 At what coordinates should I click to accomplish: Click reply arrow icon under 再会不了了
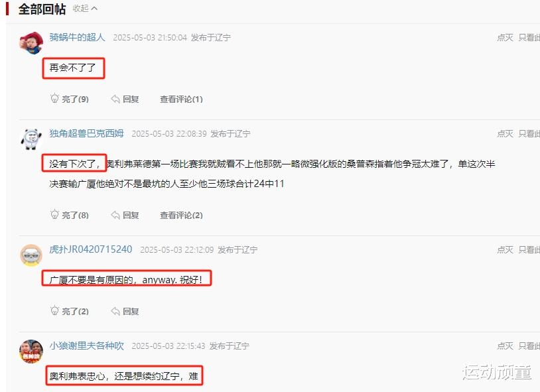115,99
